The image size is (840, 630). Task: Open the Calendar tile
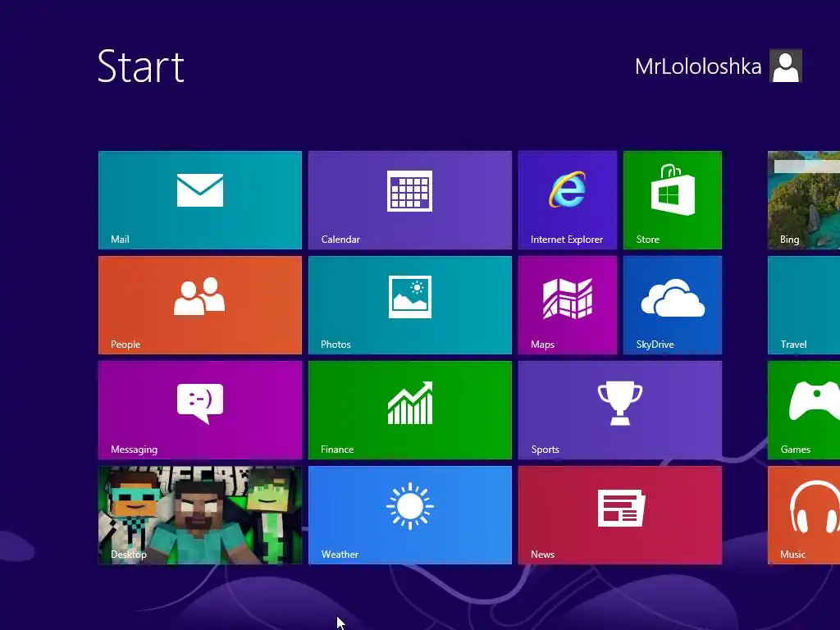click(410, 200)
